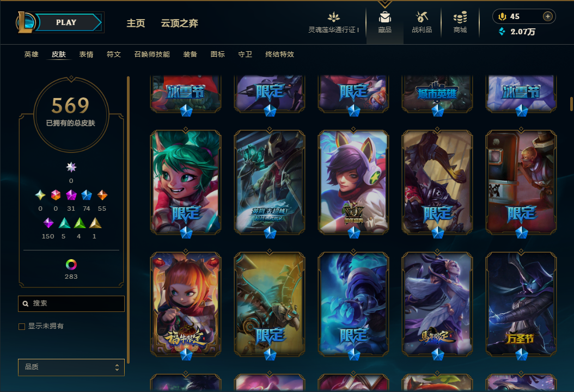Click the skin grid scrollbar handle
The height and width of the screenshot is (392, 574).
pos(571,104)
